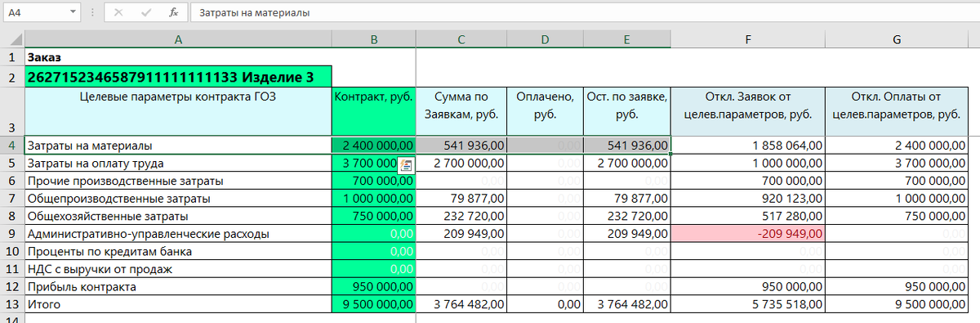Viewport: 980px width, 323px height.
Task: Click cell with text Заказ
Action: click(178, 57)
